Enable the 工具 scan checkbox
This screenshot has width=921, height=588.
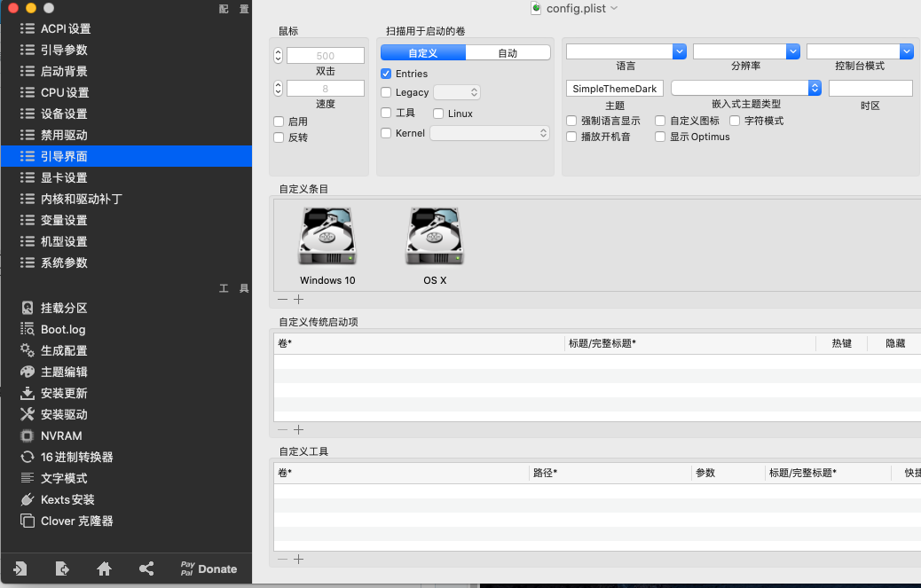click(x=386, y=113)
